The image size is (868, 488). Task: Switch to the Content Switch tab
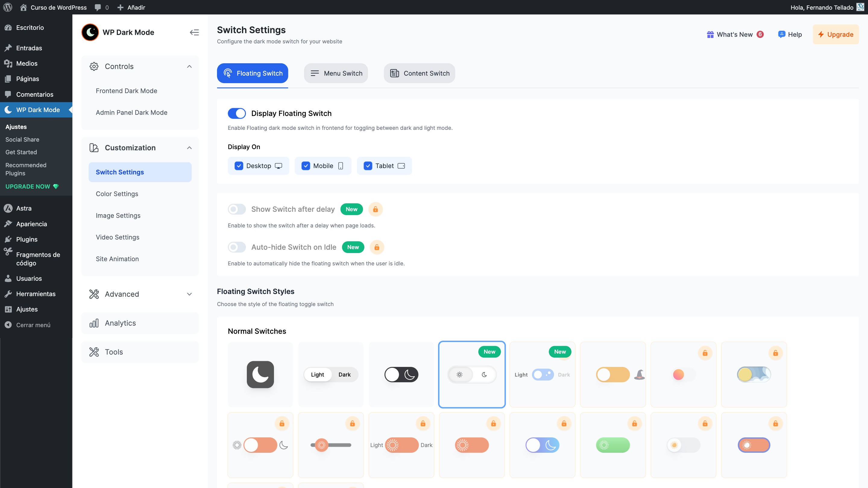tap(419, 73)
